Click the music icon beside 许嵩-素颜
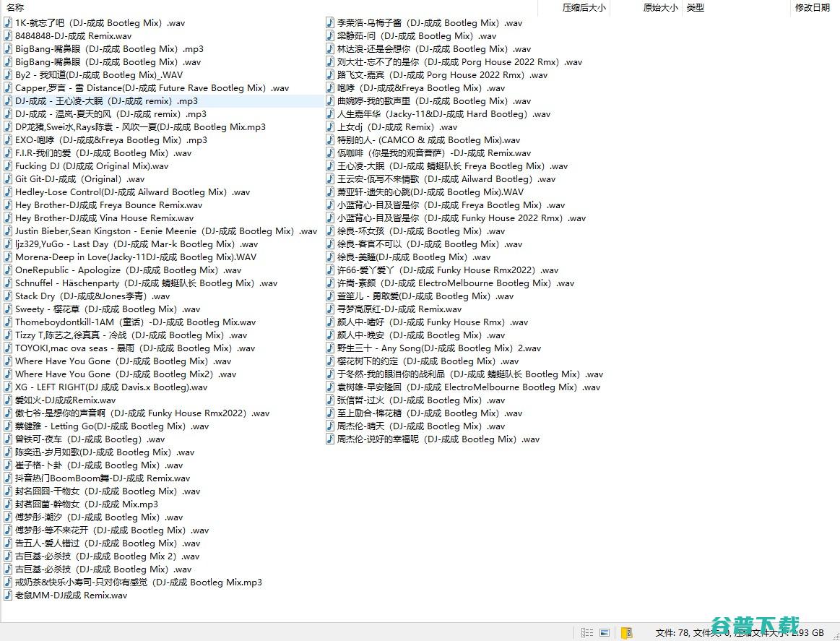The height and width of the screenshot is (641, 840). [x=330, y=283]
